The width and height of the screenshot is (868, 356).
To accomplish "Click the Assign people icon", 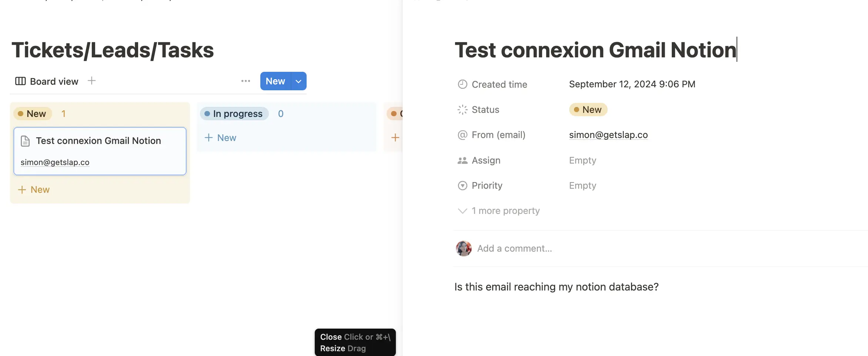I will tap(463, 161).
